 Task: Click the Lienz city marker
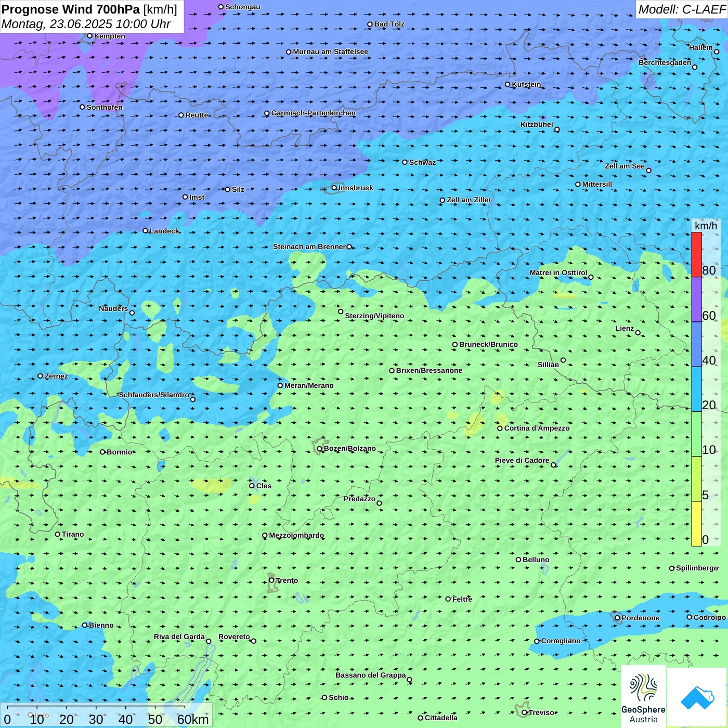(x=638, y=333)
